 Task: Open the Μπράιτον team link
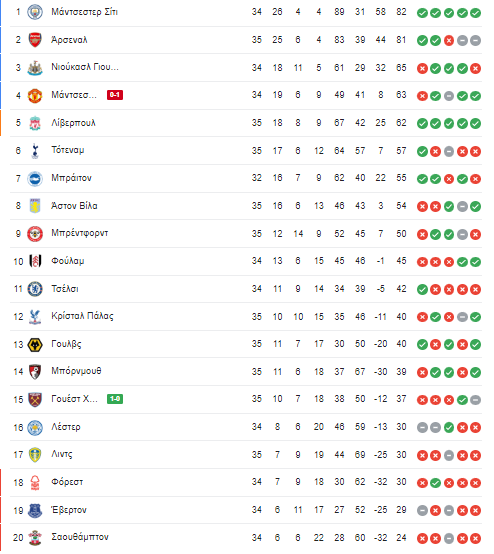[x=71, y=178]
